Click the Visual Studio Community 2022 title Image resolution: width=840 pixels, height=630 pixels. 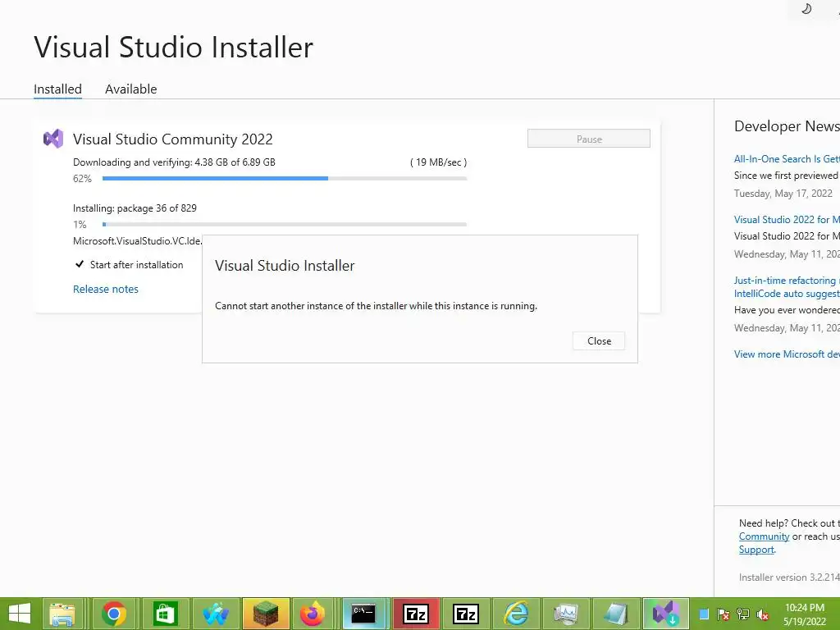pos(172,139)
